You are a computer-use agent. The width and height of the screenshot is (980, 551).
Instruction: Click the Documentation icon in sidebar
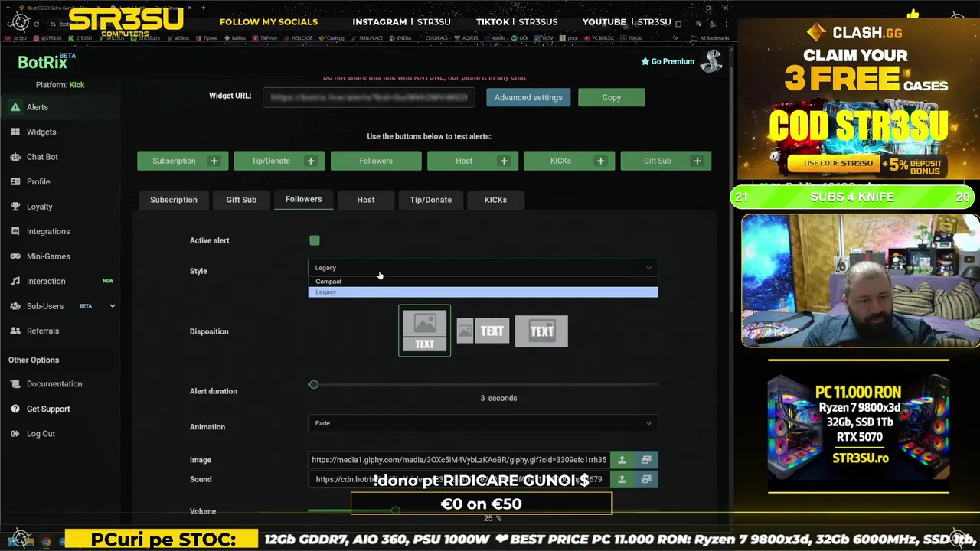click(x=15, y=384)
